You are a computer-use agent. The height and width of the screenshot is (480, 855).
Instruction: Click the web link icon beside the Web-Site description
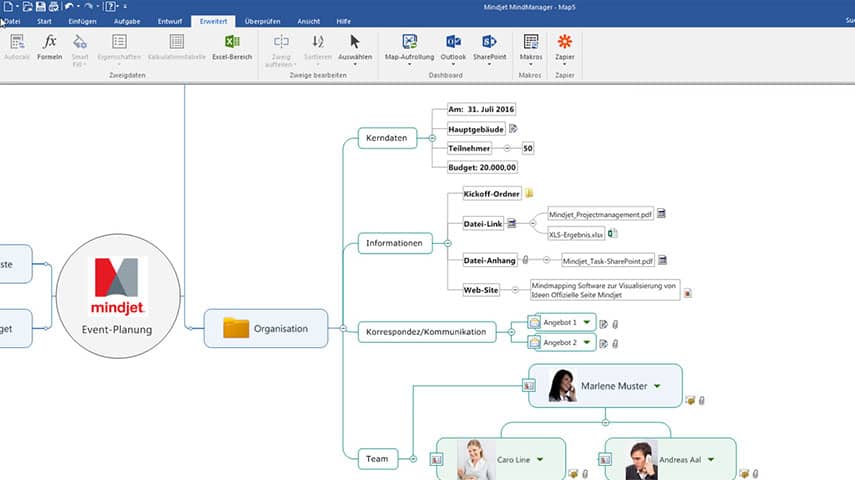(x=688, y=293)
